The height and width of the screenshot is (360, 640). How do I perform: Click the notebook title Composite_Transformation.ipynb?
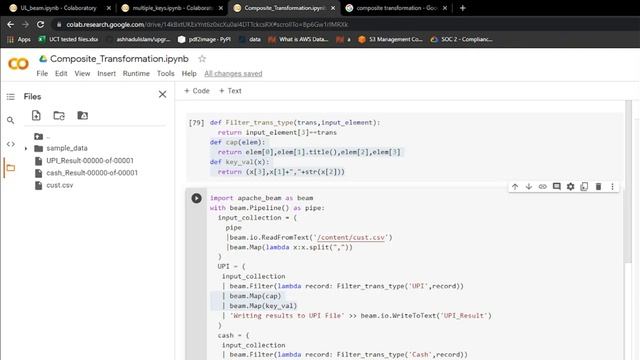(119, 59)
